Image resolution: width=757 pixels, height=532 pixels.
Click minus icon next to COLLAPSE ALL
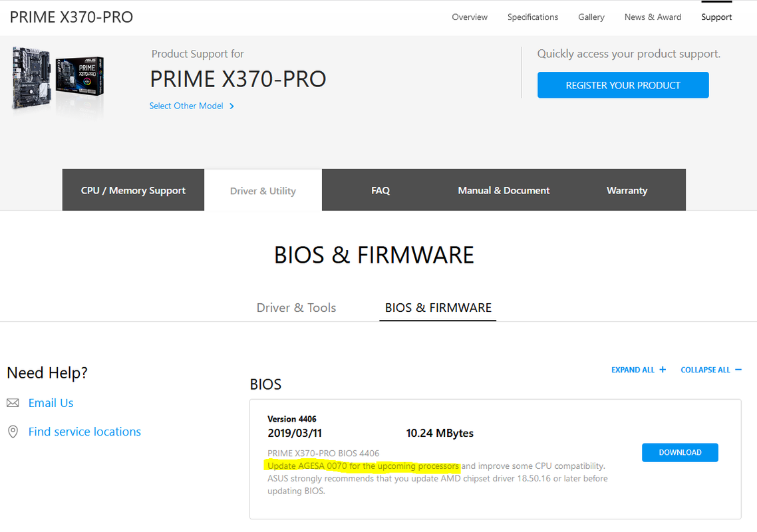738,369
